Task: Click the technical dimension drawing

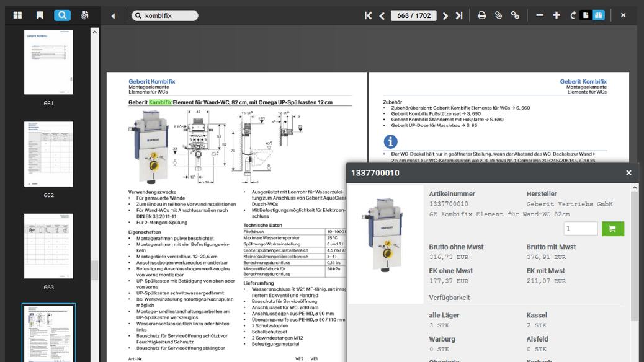Action: (239, 146)
